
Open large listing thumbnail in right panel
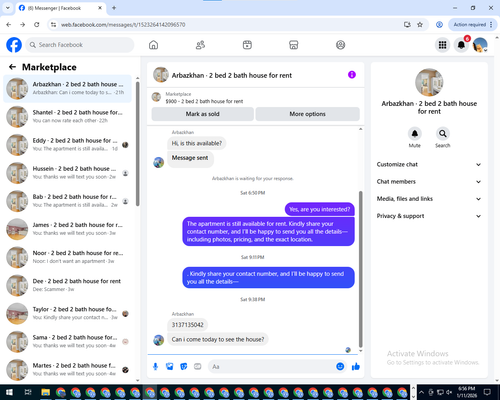coord(429,82)
